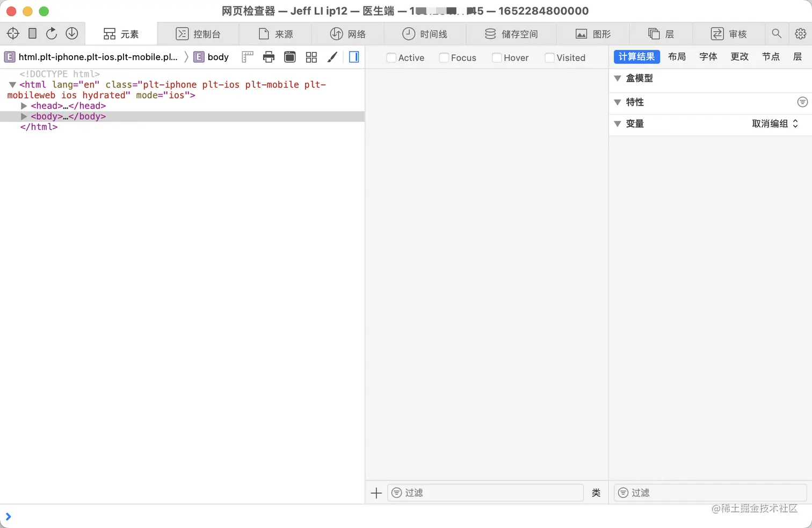812x528 pixels.
Task: Click the body breadcrumb E icon
Action: pos(199,57)
